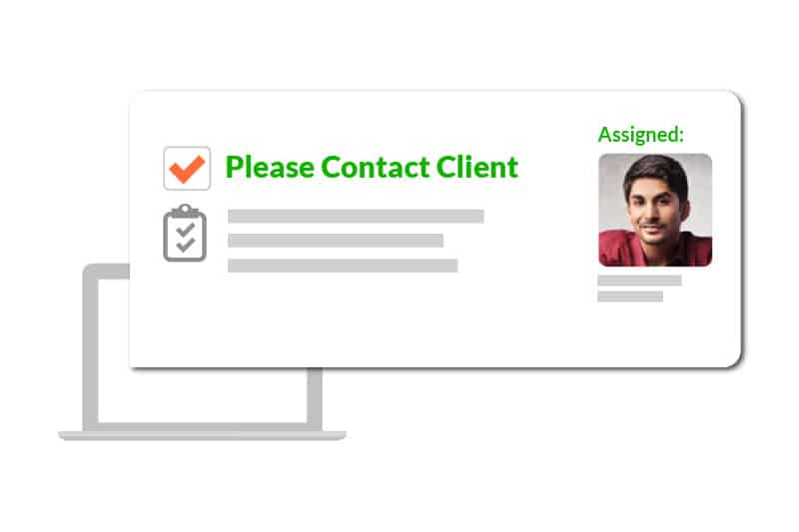Image resolution: width=799 pixels, height=532 pixels.
Task: Open the clipboard checklist icon
Action: coord(185,234)
